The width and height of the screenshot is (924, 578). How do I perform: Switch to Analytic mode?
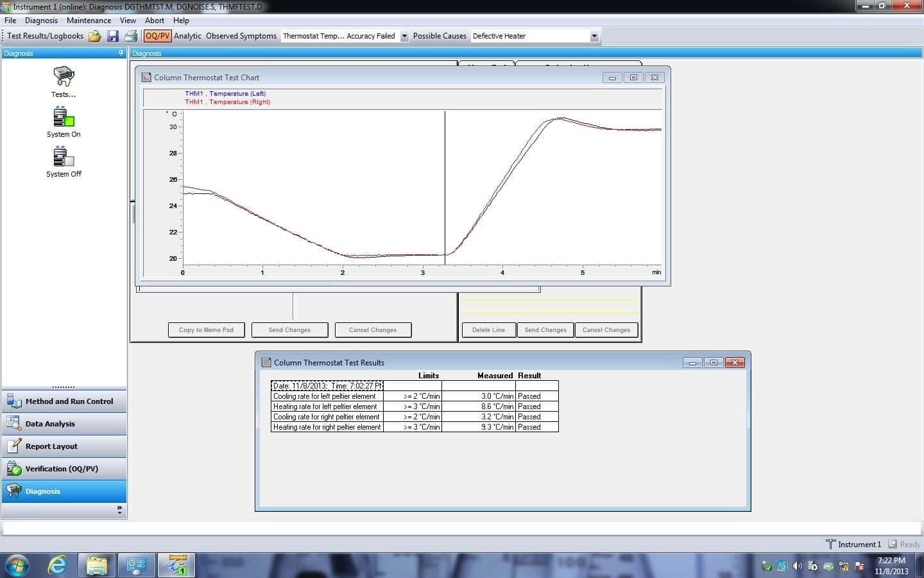tap(187, 36)
